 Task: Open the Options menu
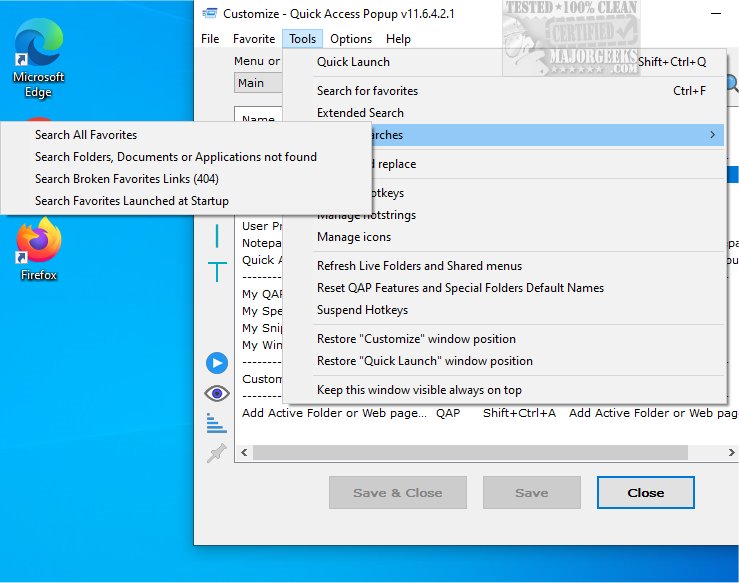[351, 39]
